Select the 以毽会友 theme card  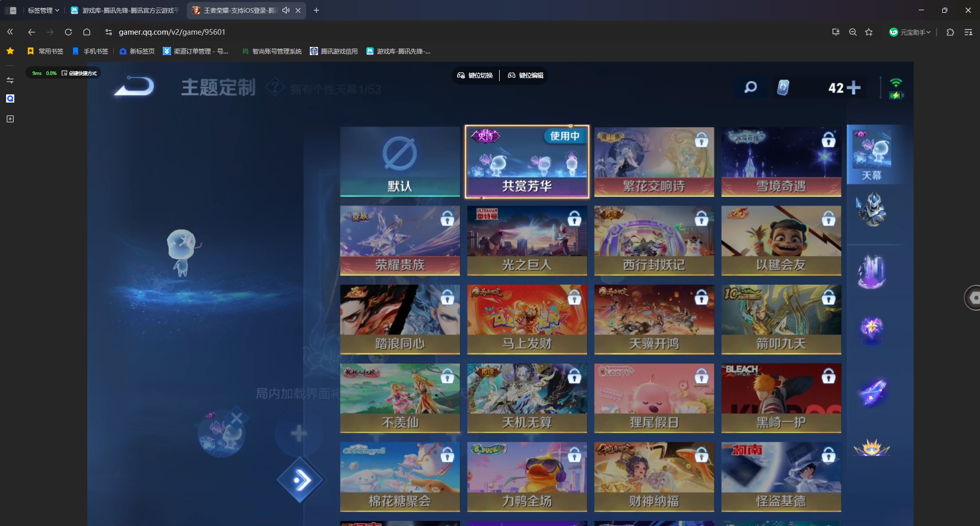(x=781, y=241)
